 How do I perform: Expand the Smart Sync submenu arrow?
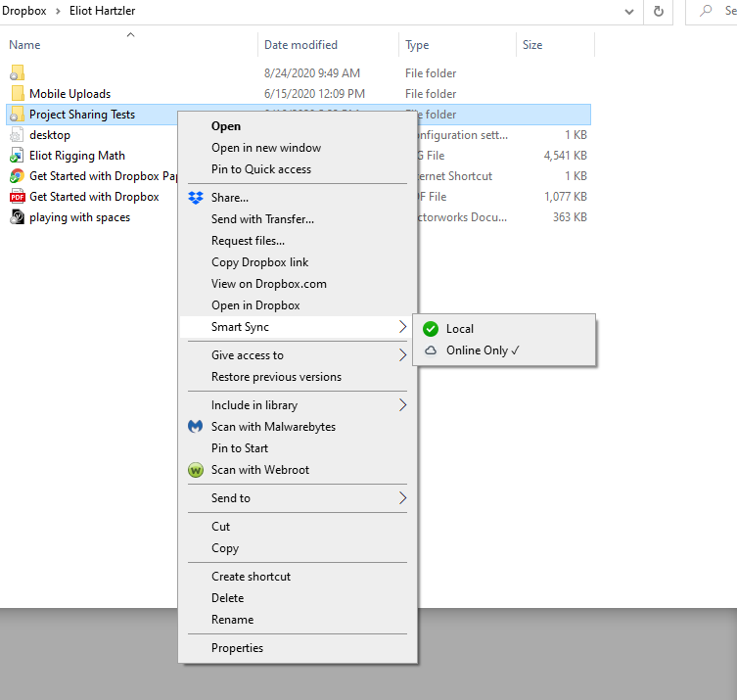[401, 327]
